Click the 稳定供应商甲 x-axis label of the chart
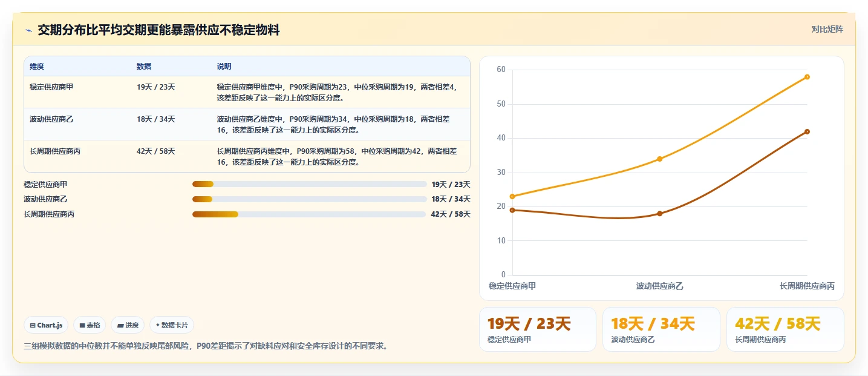Viewport: 868px width, 376px height. [x=512, y=286]
